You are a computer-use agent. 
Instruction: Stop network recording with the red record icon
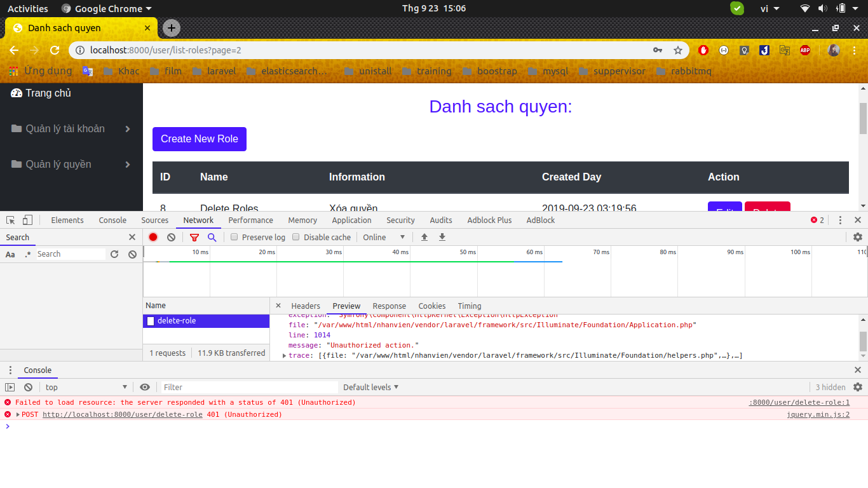[153, 237]
